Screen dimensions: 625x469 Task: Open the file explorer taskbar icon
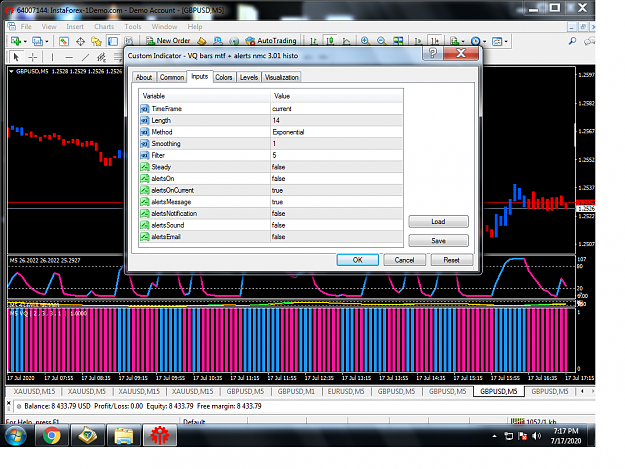124,435
